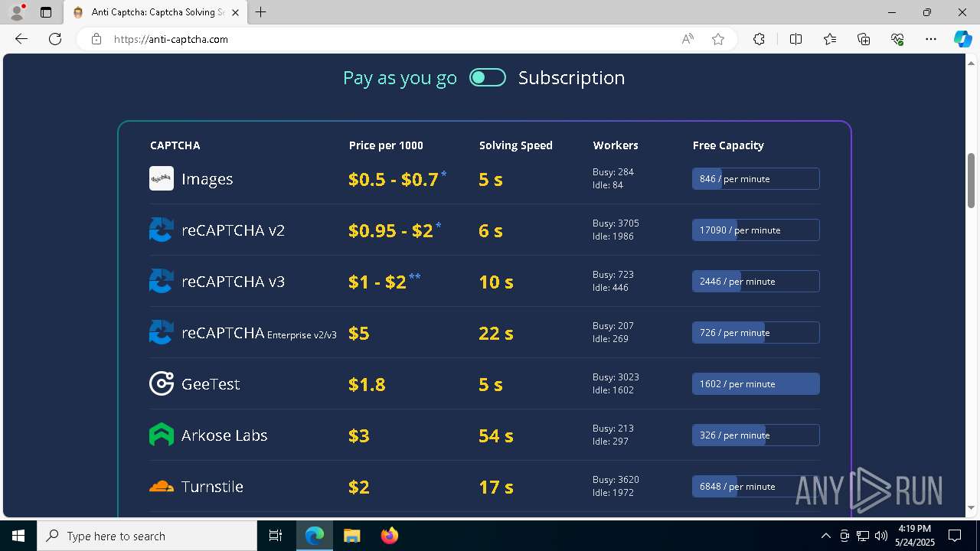This screenshot has width=980, height=551.
Task: Open Tab actions menu
Action: 46,12
